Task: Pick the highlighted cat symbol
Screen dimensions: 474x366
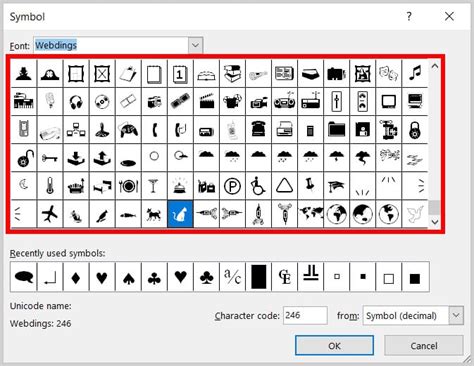Action: [180, 214]
